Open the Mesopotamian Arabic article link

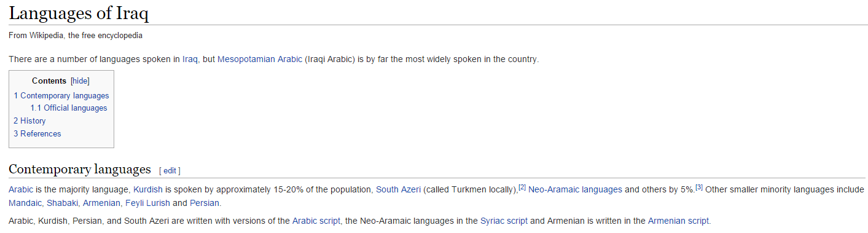(260, 60)
